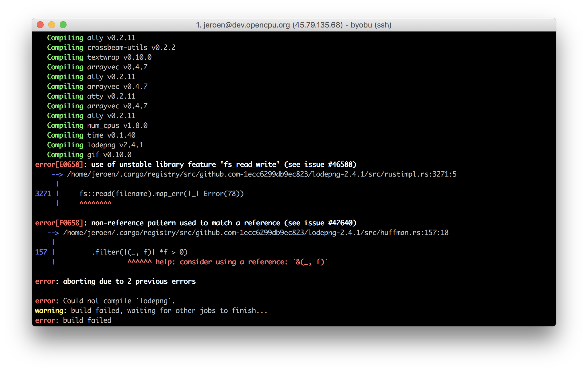Image resolution: width=588 pixels, height=372 pixels.
Task: Click the caret underline below fs::read
Action: (96, 203)
